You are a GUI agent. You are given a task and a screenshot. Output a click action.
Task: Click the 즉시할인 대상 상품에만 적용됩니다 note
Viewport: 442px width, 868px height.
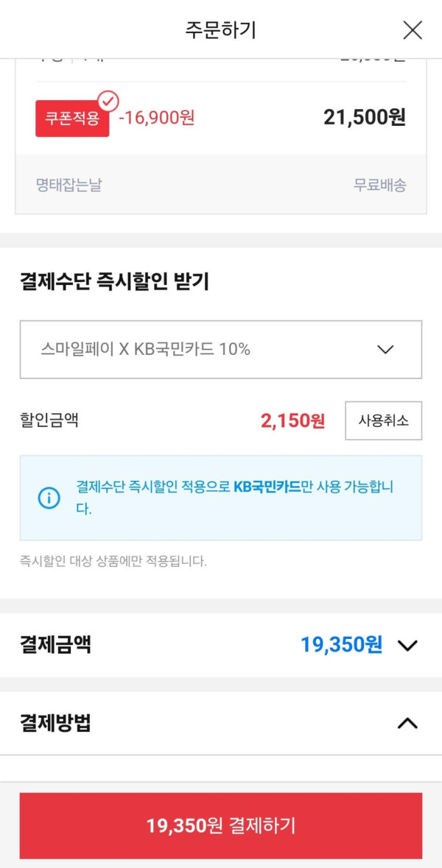tap(113, 562)
